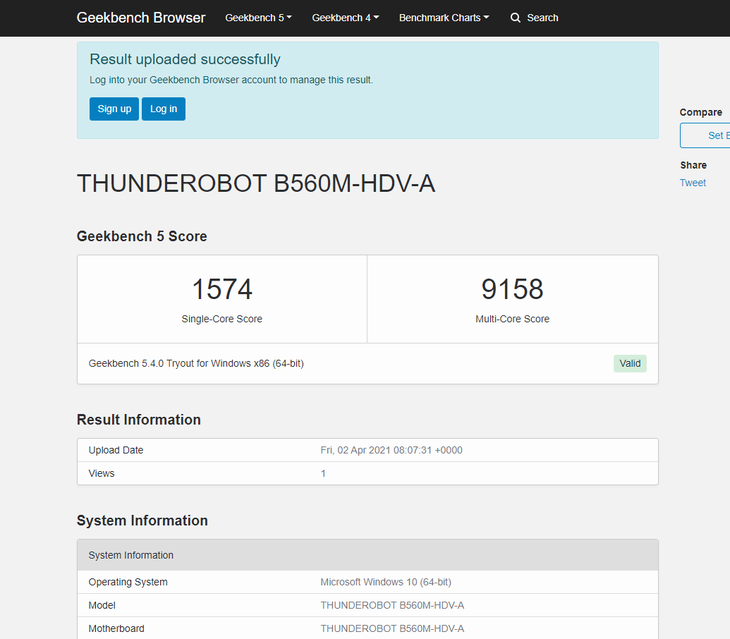Click the green Valid badge
730x639 pixels.
(x=630, y=363)
